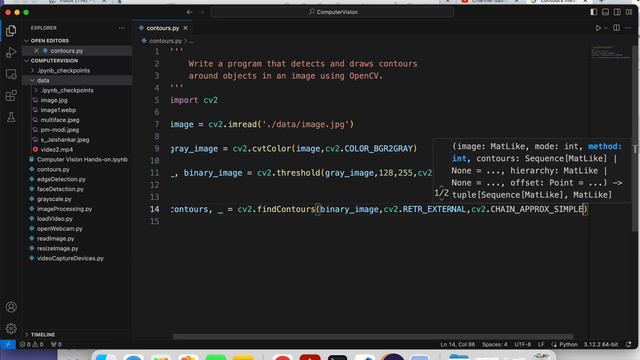Click the ports forwarded status item
Viewport: 640px width, 360px height.
(56, 344)
